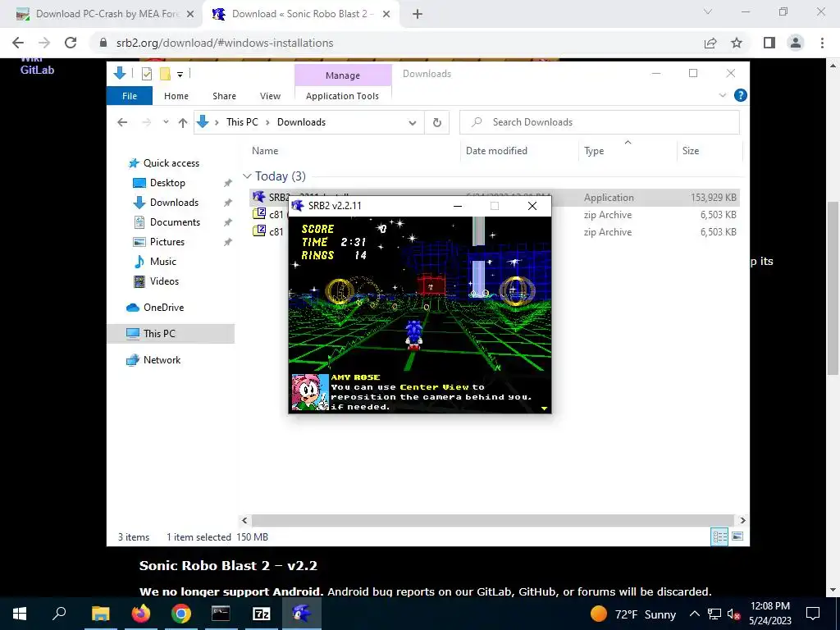The width and height of the screenshot is (840, 630).
Task: Reload the srb2.org page
Action: (71, 43)
